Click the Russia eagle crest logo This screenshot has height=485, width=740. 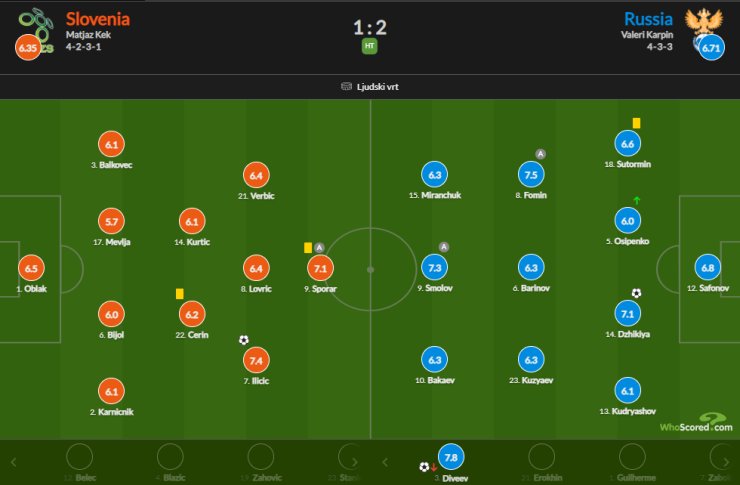point(704,24)
